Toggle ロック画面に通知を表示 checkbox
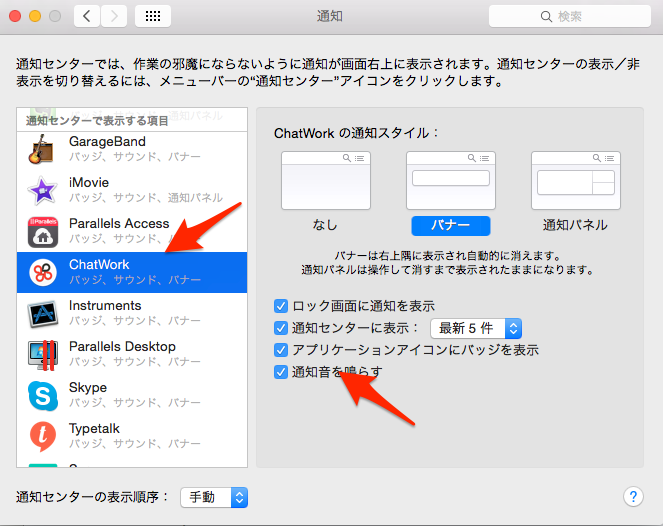The width and height of the screenshot is (663, 526). click(281, 306)
